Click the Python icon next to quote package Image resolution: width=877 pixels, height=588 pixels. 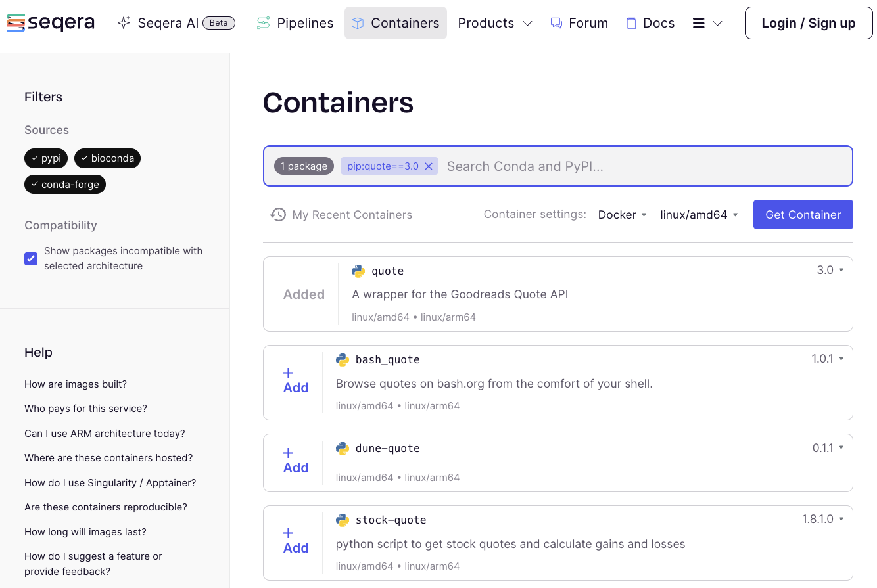358,271
